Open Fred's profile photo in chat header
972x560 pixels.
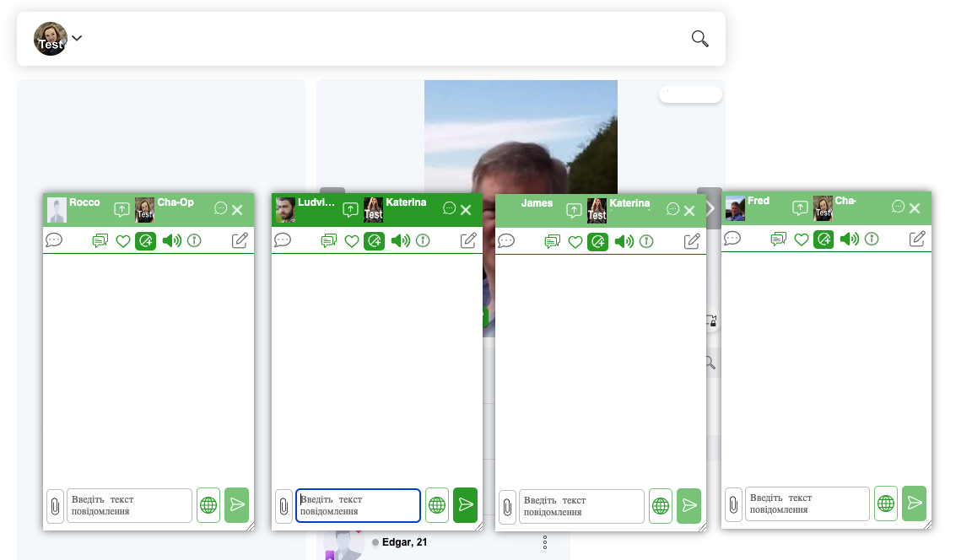coord(735,208)
